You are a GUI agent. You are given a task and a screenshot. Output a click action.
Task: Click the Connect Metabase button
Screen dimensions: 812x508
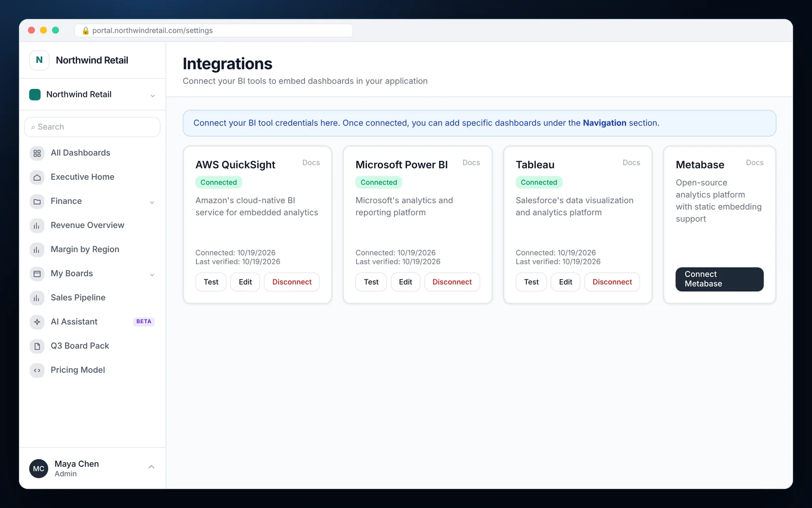click(720, 279)
